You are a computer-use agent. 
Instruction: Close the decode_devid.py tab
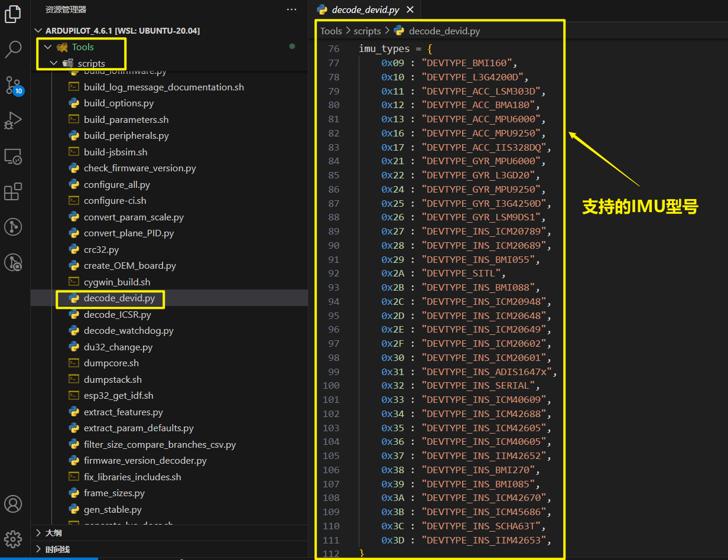coord(410,9)
